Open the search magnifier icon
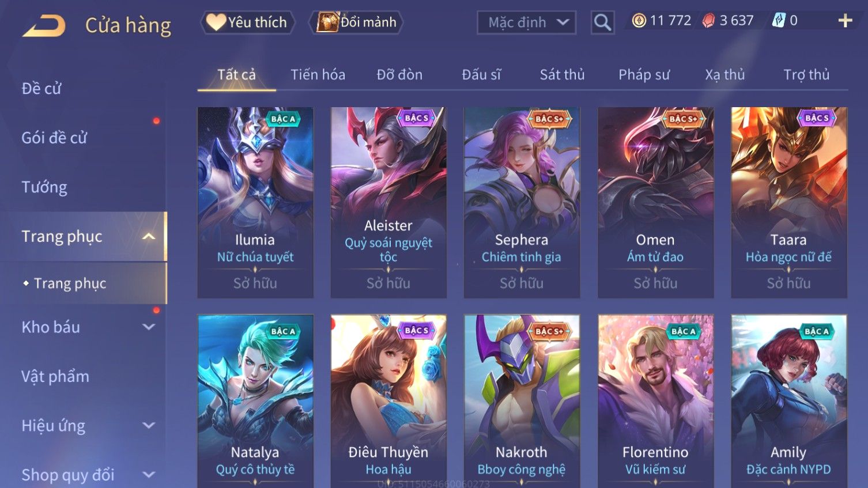Screen dimensions: 868x488 tap(602, 22)
